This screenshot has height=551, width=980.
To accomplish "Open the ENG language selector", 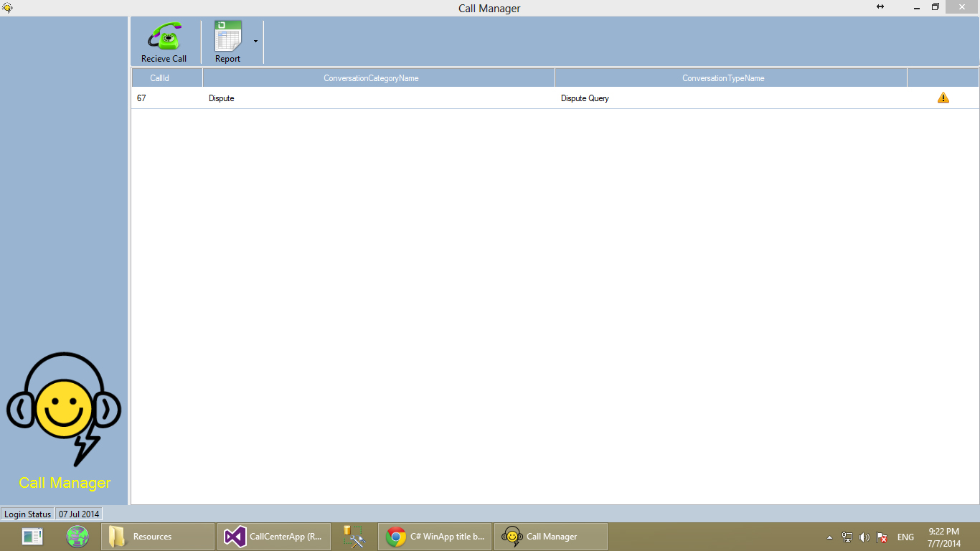I will tap(905, 537).
